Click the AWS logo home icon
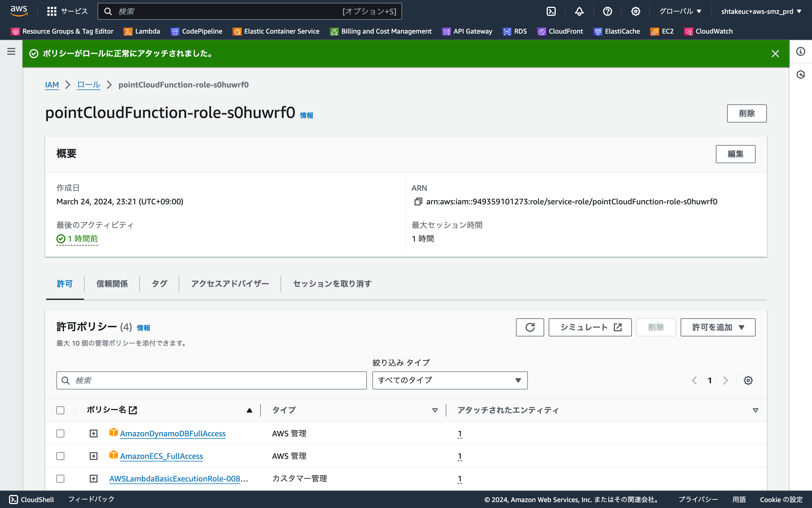Image resolution: width=812 pixels, height=508 pixels. click(19, 11)
